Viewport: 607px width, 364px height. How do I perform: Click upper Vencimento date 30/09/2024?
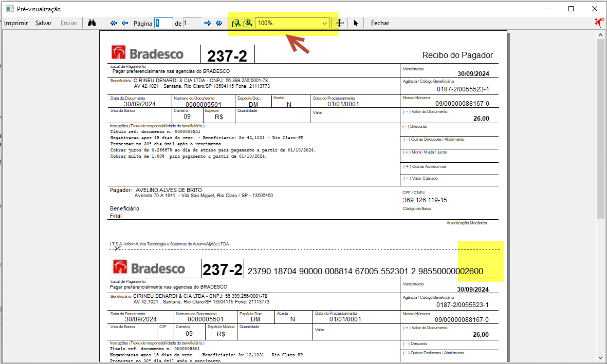click(473, 74)
